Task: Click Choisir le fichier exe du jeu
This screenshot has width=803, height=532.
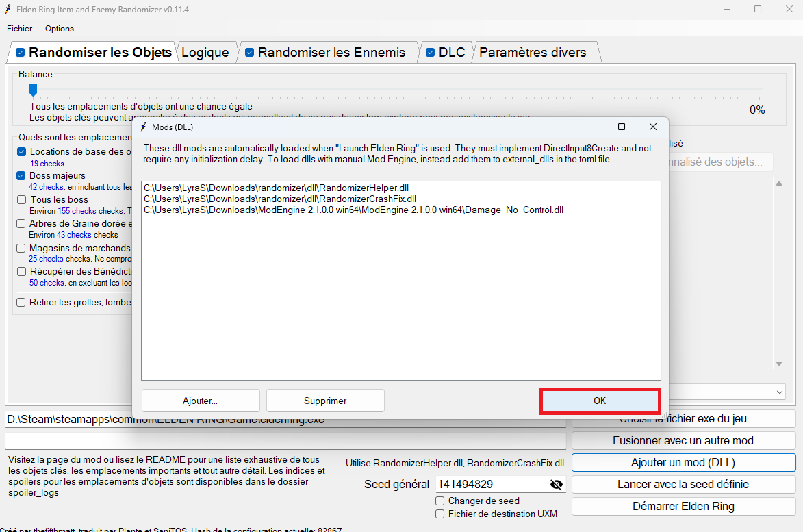Action: [683, 419]
